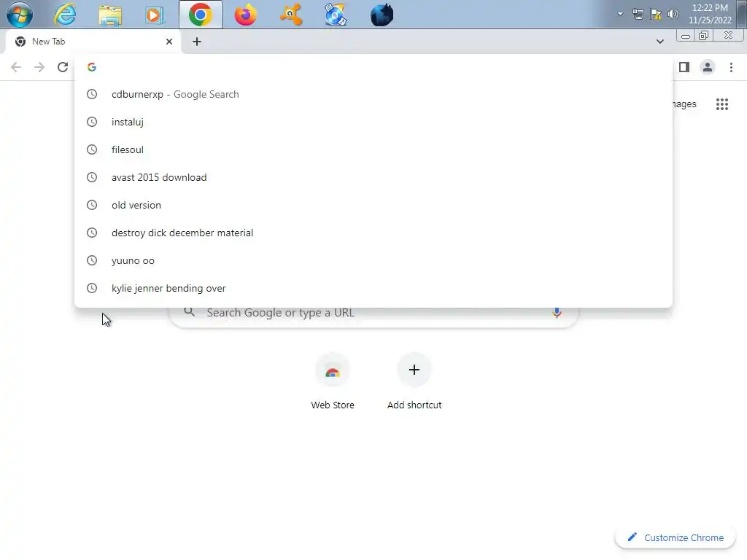Open a new tab with plus button
This screenshot has height=560, width=747.
tap(197, 42)
